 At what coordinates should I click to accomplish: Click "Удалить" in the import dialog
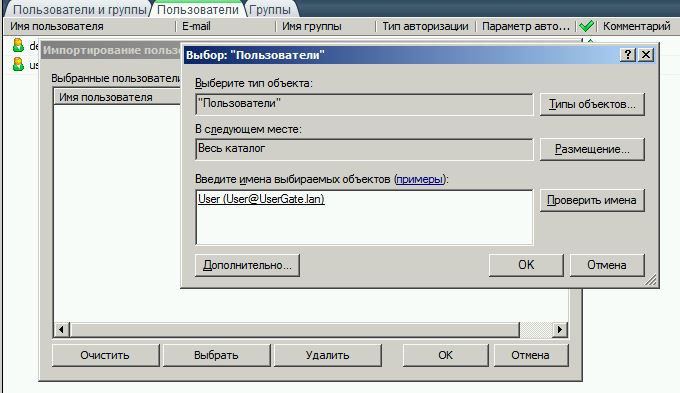327,355
